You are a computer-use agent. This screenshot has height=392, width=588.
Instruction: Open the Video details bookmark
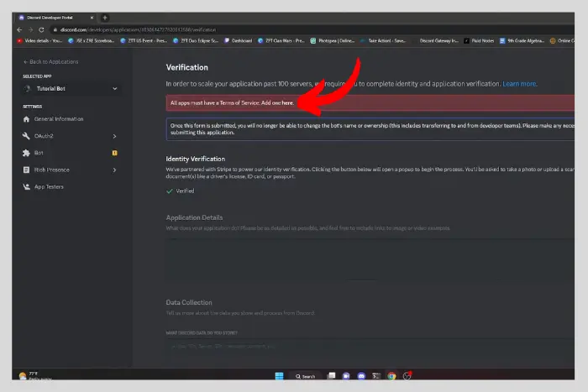39,40
